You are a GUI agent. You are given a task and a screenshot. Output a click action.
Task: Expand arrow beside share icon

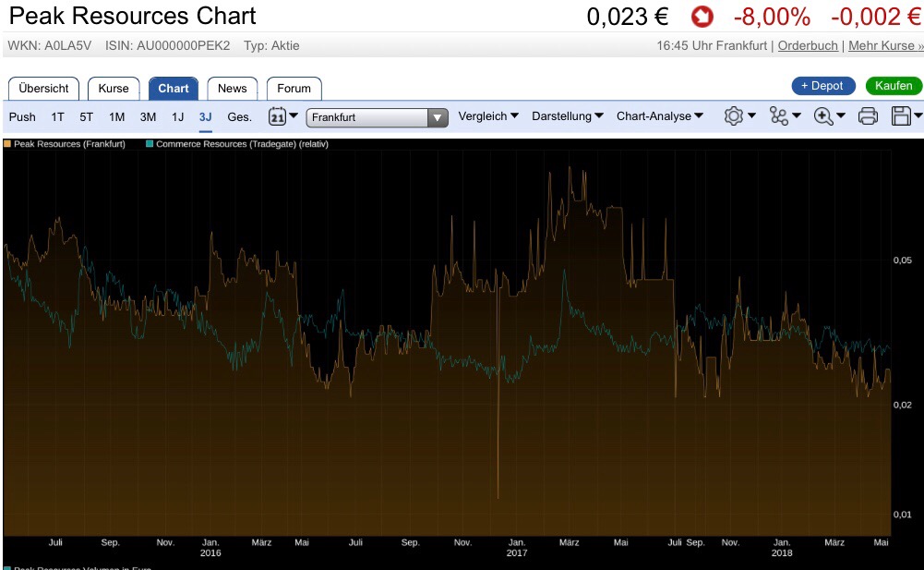coord(796,115)
